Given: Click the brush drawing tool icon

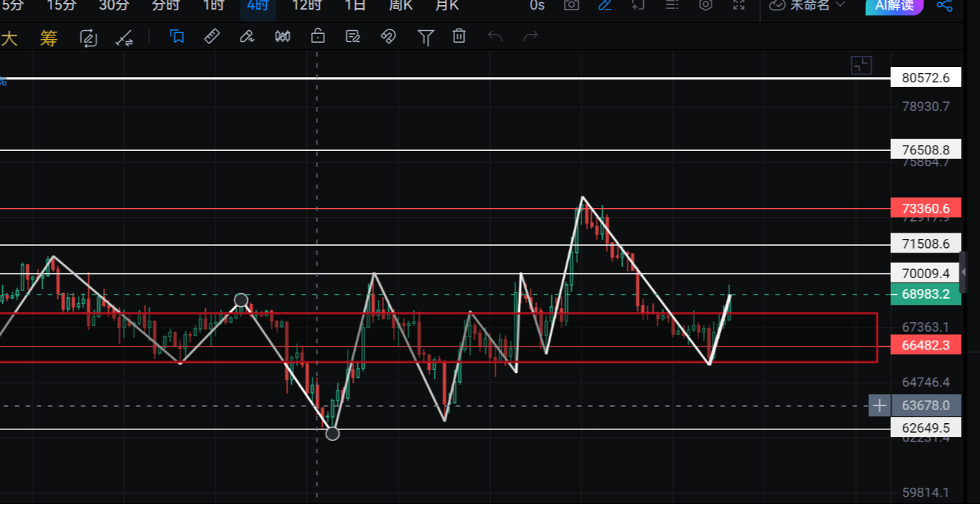Looking at the screenshot, I should coord(247,36).
